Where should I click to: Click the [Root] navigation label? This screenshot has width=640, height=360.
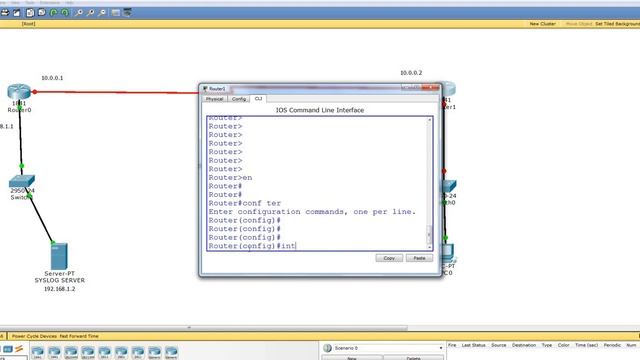(x=28, y=24)
